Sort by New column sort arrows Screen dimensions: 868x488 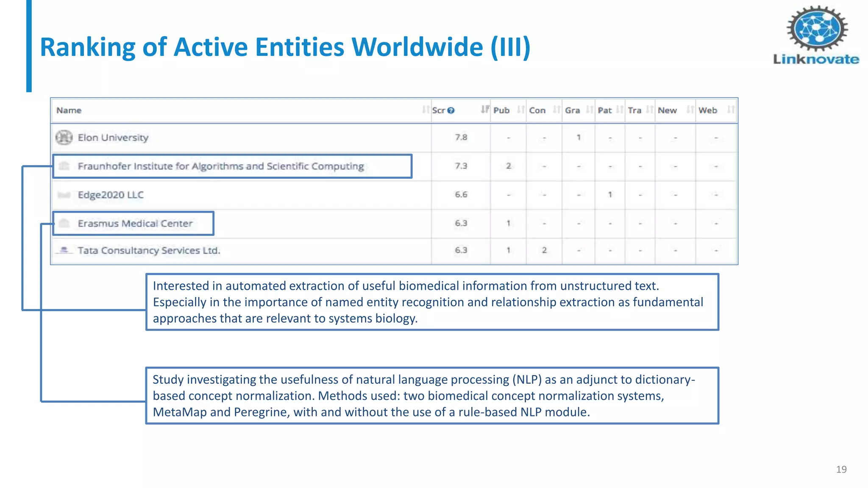[x=690, y=110]
